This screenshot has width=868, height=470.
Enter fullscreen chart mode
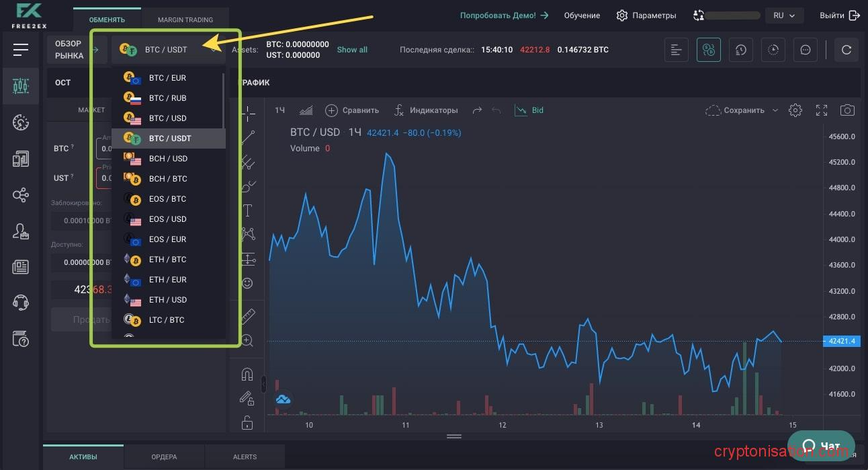pyautogui.click(x=822, y=110)
